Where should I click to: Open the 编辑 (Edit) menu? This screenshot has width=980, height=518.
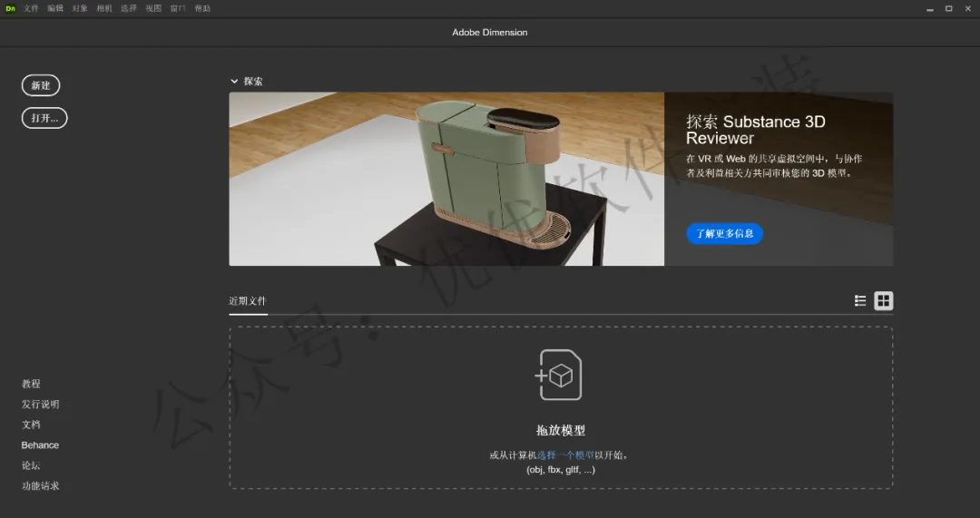55,8
